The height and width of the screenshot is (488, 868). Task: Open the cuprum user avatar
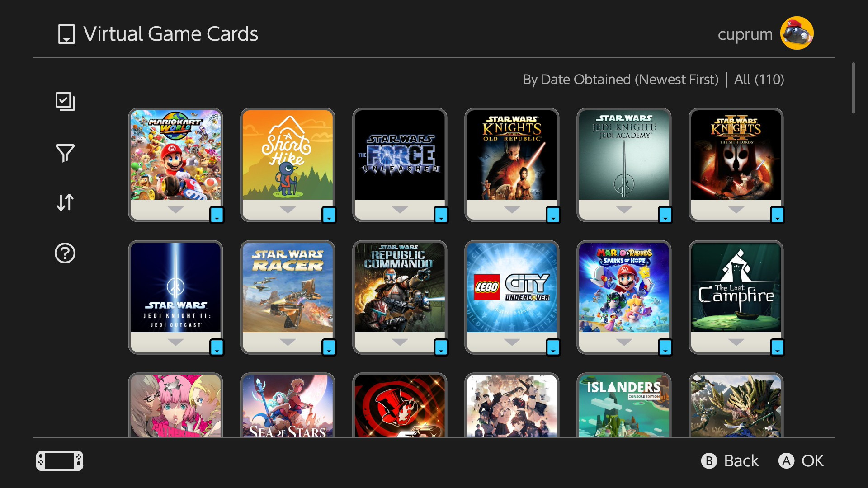pyautogui.click(x=797, y=33)
